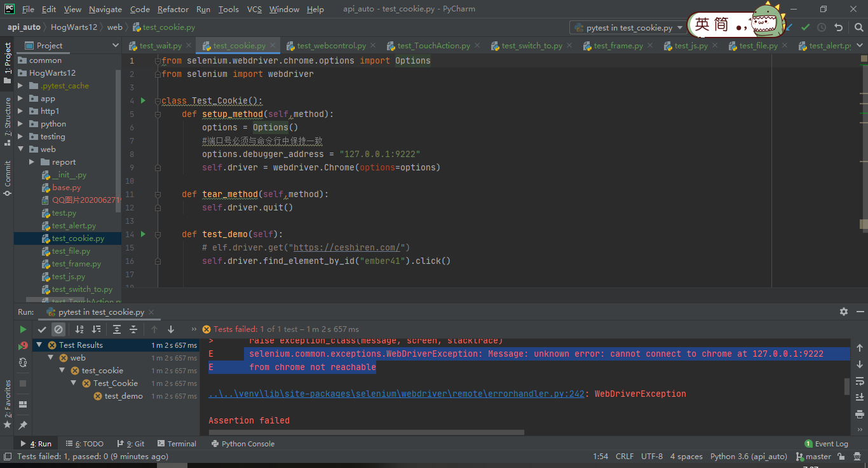
Task: Click the Expand All icon in test toolbar
Action: point(117,329)
